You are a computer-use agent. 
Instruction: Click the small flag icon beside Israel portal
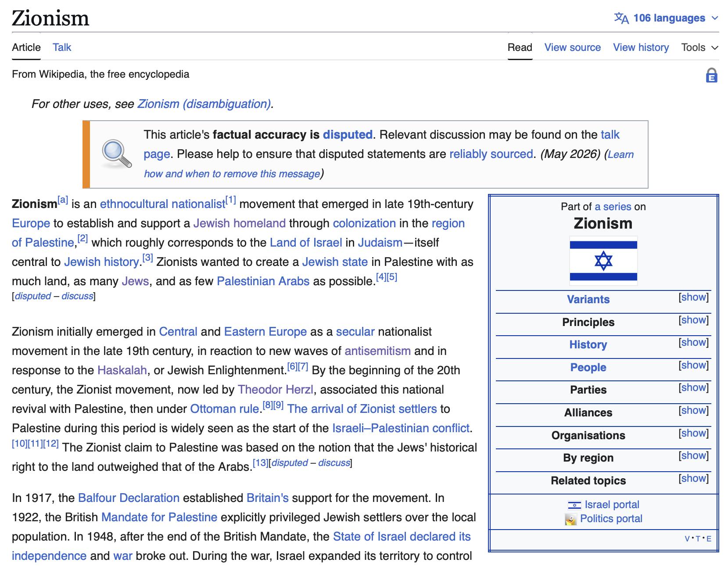click(x=574, y=505)
